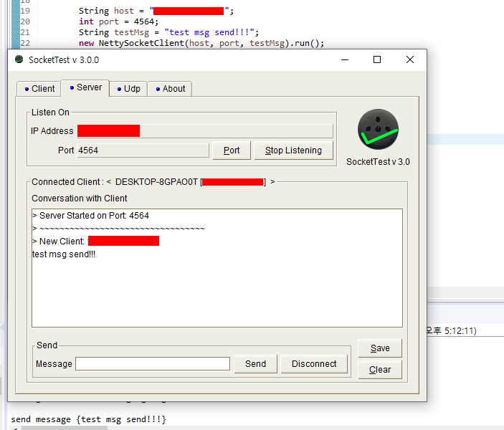Open the Udp tab
This screenshot has width=504, height=430.
[128, 89]
